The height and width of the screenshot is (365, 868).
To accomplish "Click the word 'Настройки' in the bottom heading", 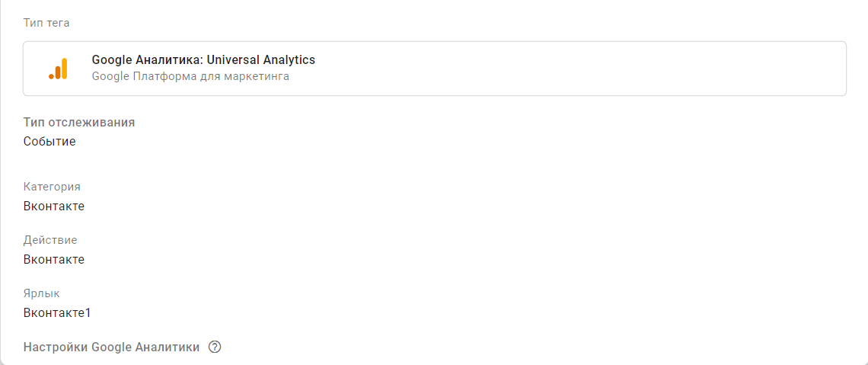I will point(55,347).
